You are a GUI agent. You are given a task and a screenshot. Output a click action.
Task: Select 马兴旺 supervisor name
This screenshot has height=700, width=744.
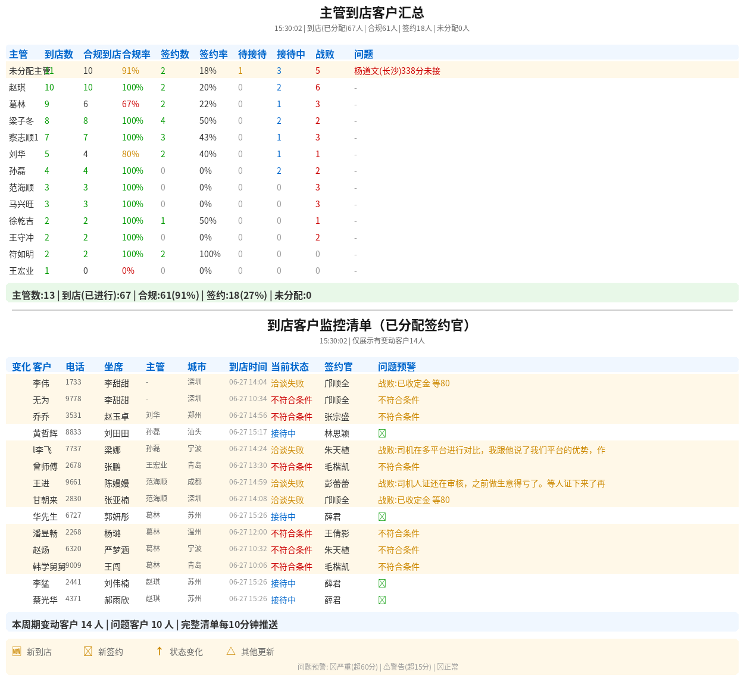tap(21, 204)
